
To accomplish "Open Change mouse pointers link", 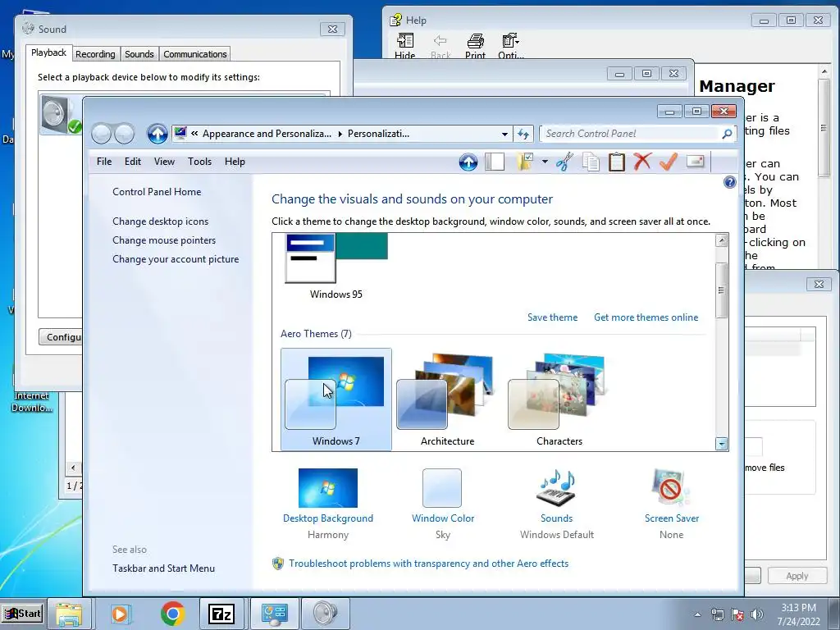I will pyautogui.click(x=164, y=240).
